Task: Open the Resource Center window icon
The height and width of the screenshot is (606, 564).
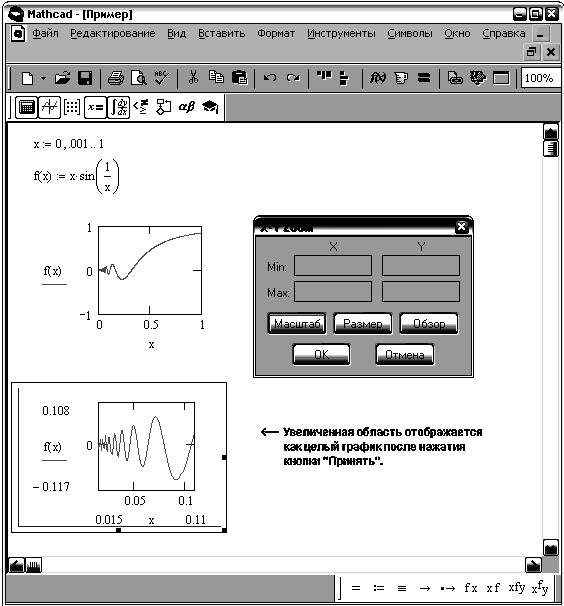Action: (x=501, y=79)
